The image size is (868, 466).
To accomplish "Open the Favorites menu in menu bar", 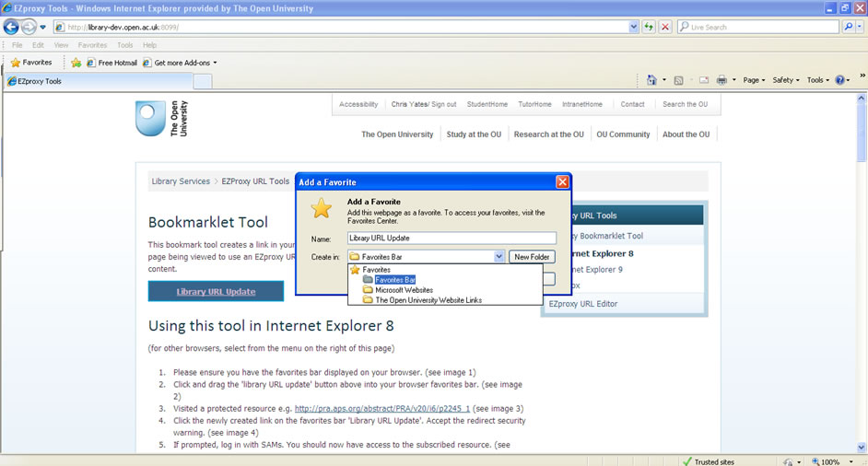I will (x=92, y=45).
